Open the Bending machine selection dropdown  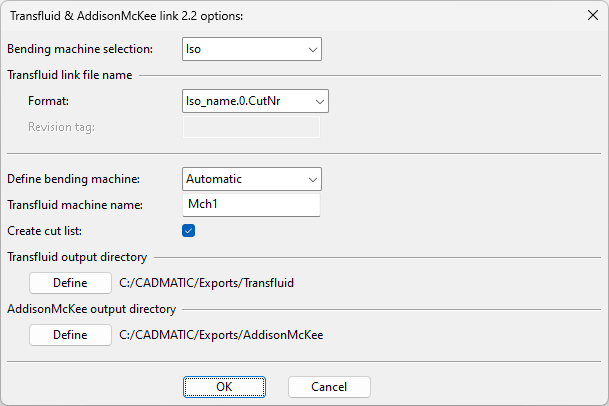[251, 49]
